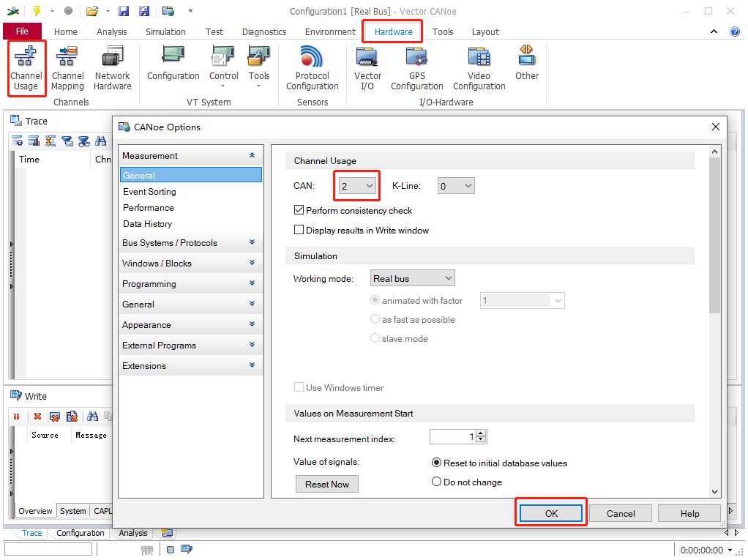The image size is (748, 560).
Task: Click the first Trace toolbar icon
Action: coord(17,141)
